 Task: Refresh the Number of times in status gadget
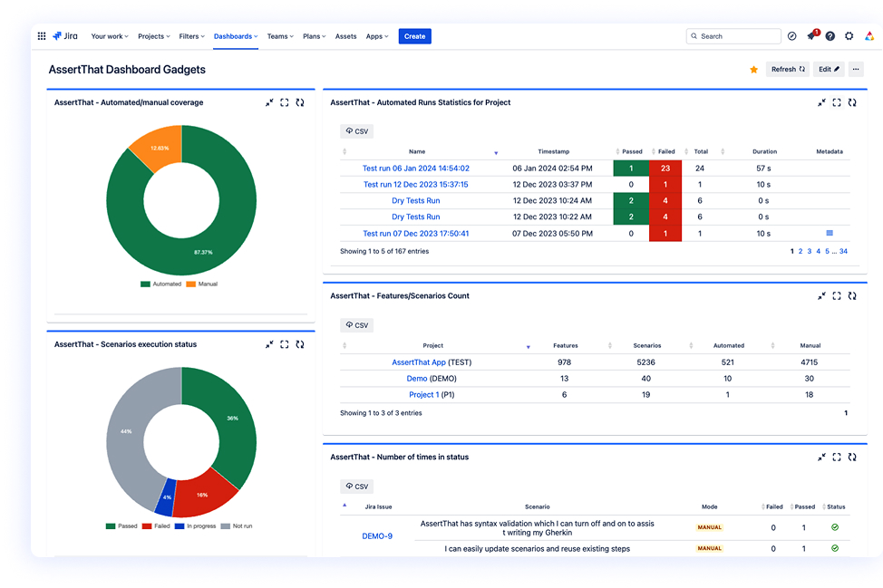coord(851,458)
